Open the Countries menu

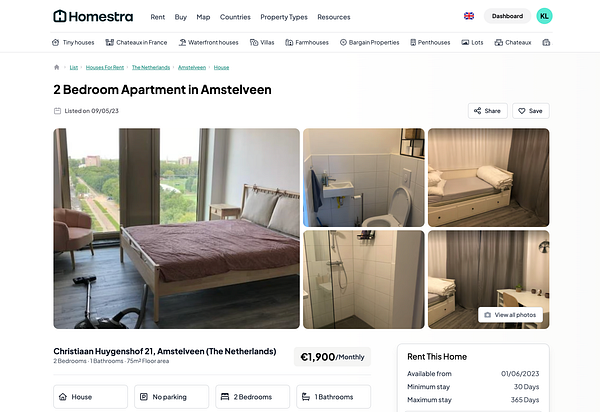pyautogui.click(x=235, y=17)
